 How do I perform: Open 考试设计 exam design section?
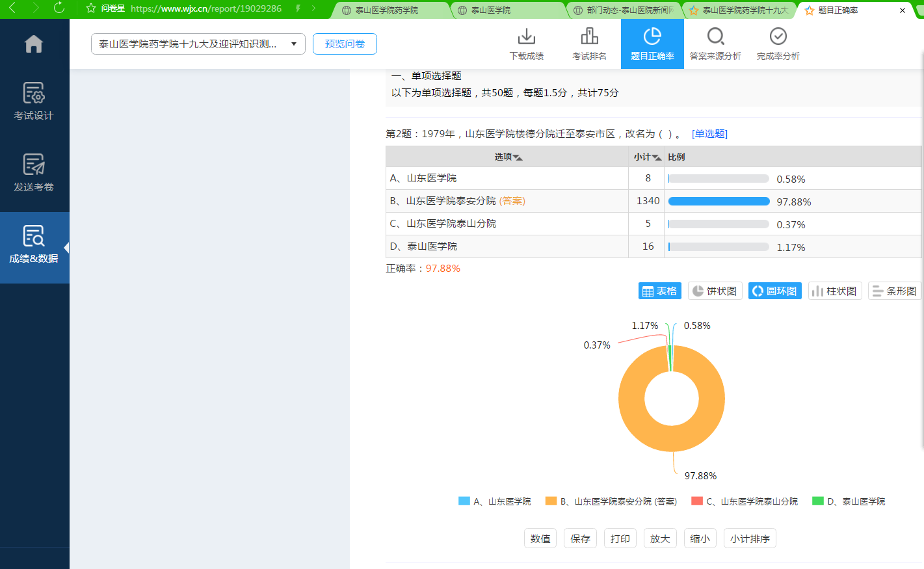pos(34,101)
